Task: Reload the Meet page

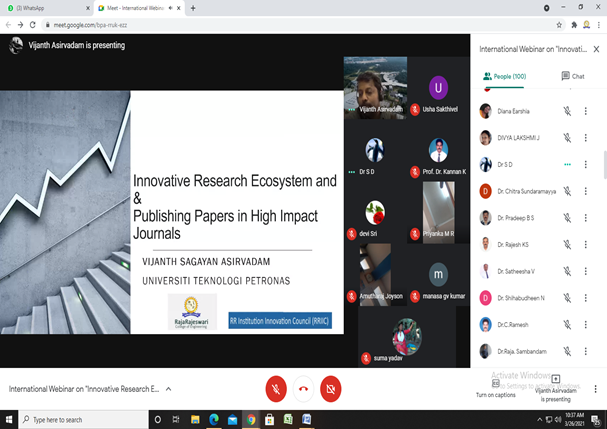Action: (33, 25)
